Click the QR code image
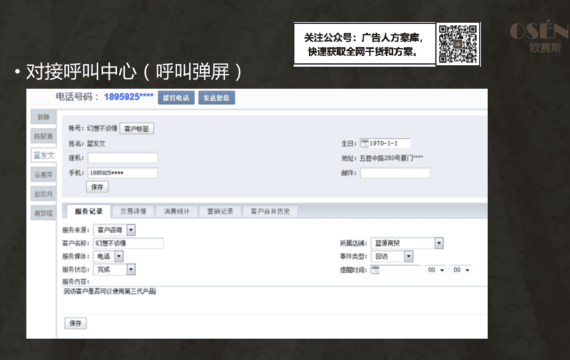 coord(458,44)
